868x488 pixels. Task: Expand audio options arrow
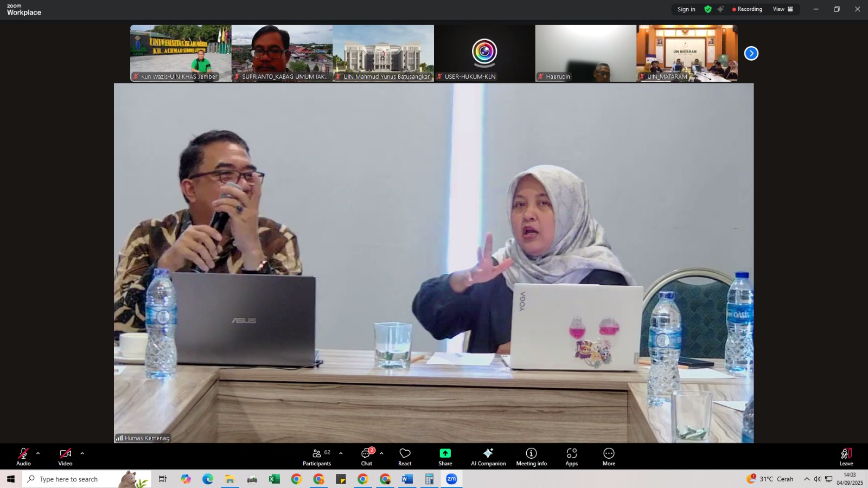coord(38,453)
